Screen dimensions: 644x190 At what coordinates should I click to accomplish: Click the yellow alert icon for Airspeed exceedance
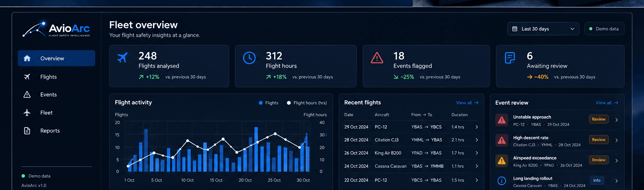coord(501,160)
